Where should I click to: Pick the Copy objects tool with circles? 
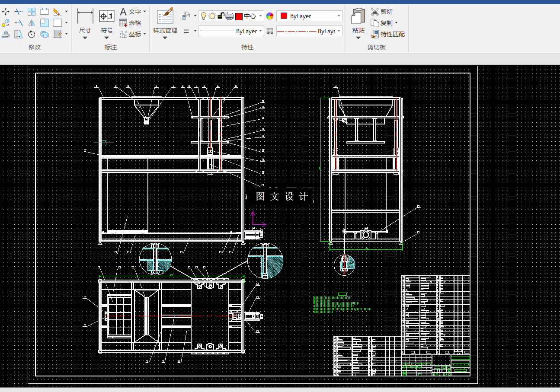(6, 23)
